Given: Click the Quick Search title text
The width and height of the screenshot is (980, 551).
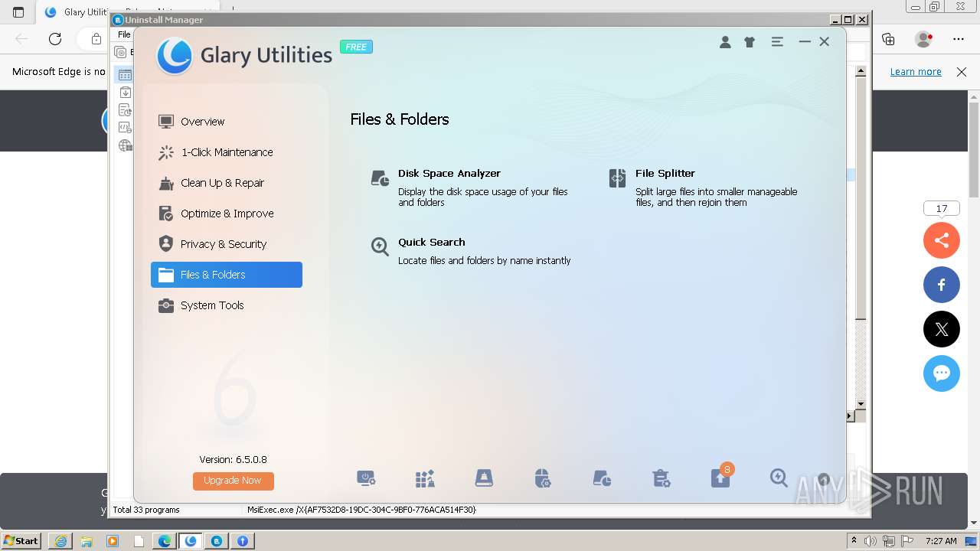Looking at the screenshot, I should pos(432,242).
